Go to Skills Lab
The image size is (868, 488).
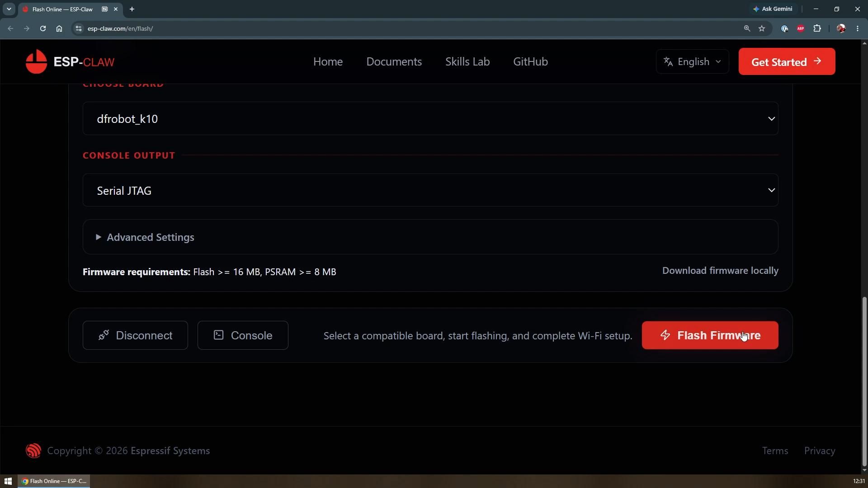pos(467,61)
